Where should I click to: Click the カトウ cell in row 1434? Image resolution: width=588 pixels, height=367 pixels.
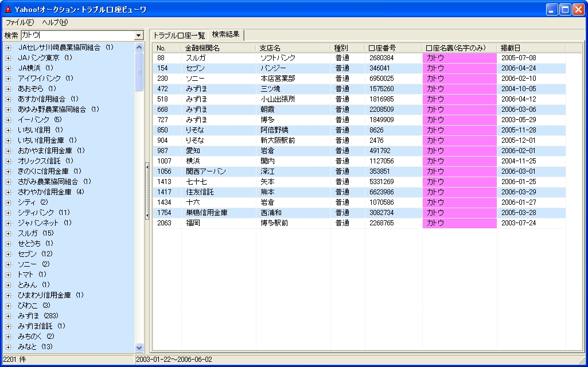point(460,202)
